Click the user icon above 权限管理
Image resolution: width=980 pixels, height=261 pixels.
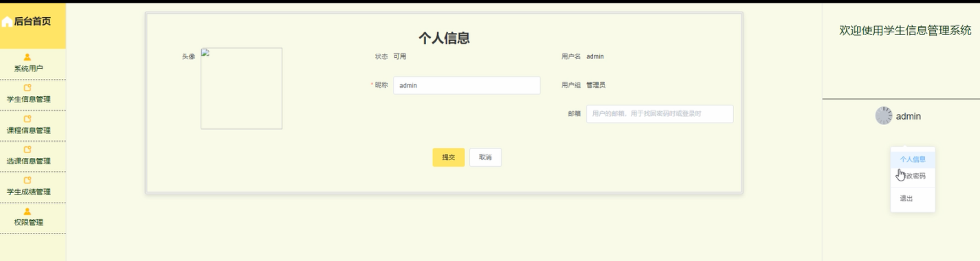click(x=27, y=211)
